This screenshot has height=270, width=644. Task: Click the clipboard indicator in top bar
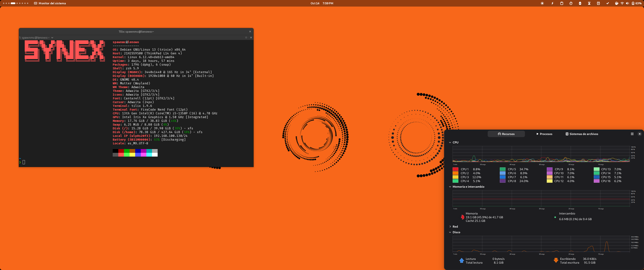pos(561,3)
